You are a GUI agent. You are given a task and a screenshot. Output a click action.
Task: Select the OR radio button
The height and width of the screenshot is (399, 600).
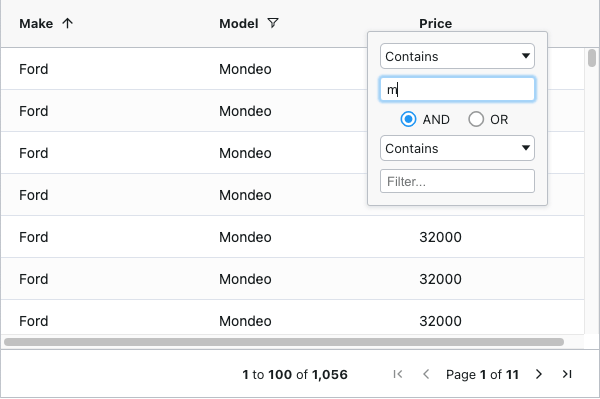tap(476, 119)
